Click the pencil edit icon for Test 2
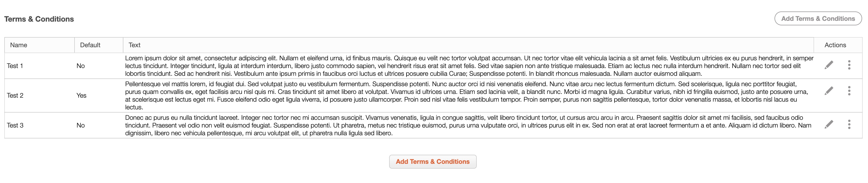Viewport: 868px width, 183px height. [828, 91]
